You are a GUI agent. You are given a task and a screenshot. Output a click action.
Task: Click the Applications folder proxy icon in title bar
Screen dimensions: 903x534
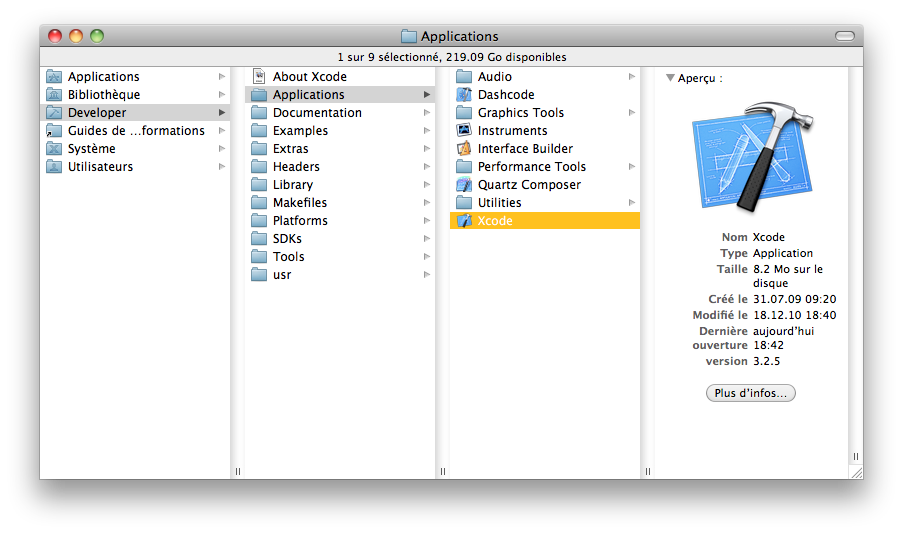[x=409, y=36]
